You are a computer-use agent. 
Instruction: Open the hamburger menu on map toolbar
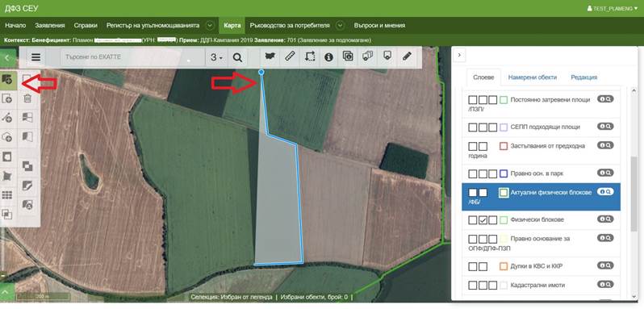point(36,57)
